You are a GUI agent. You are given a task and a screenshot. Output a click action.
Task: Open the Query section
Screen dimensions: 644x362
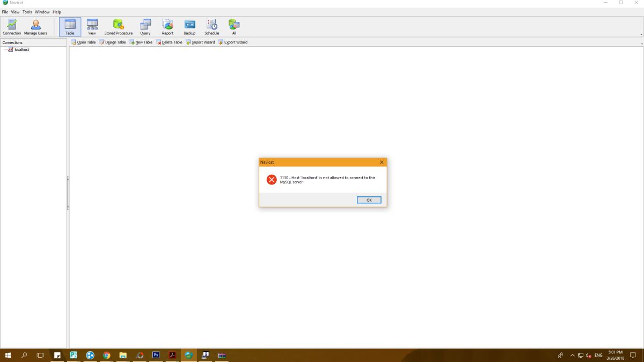(x=145, y=27)
